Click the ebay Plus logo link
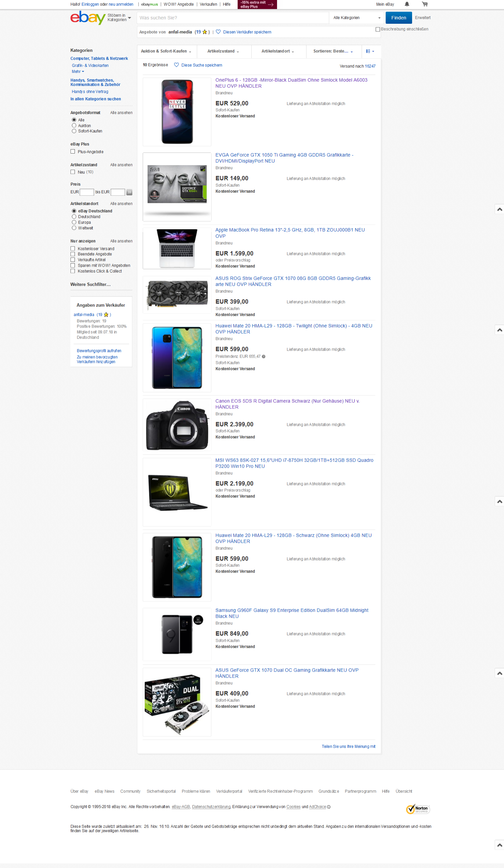Viewport: 504px width, 868px height. pos(149,4)
